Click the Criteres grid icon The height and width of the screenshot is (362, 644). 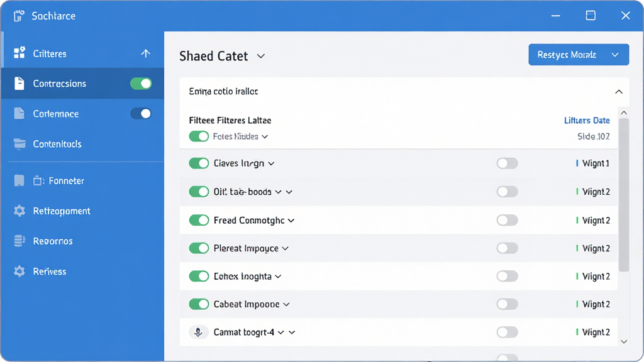point(19,53)
